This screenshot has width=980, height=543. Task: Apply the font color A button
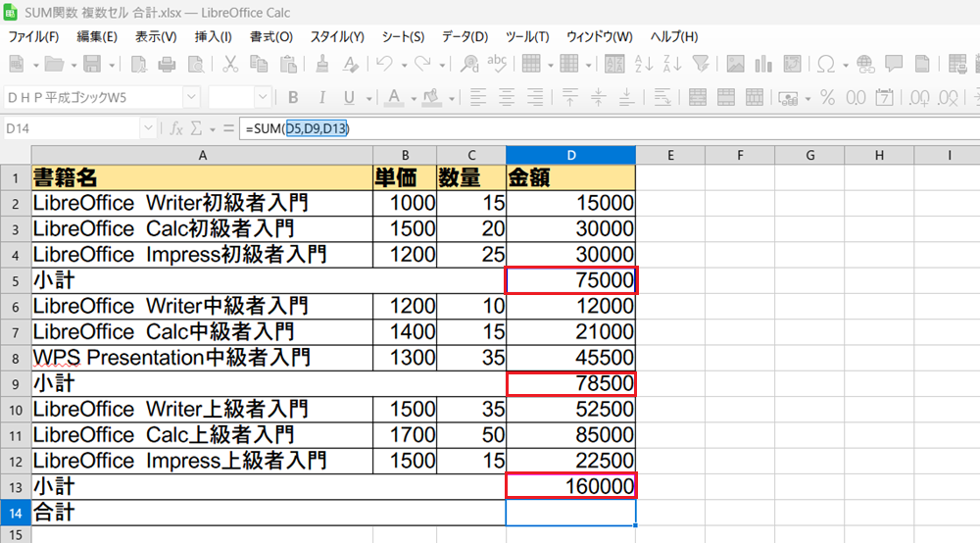pyautogui.click(x=393, y=97)
